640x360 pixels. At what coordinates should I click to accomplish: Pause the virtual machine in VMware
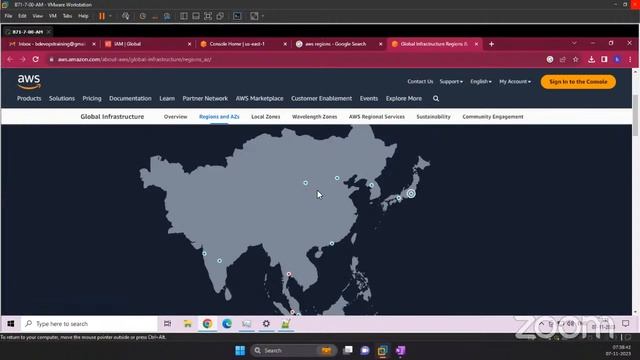click(102, 16)
